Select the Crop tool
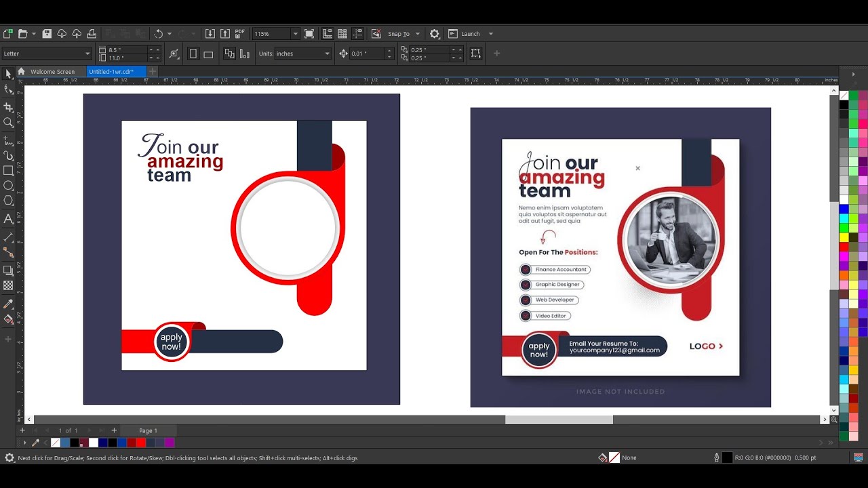This screenshot has width=868, height=488. 8,107
